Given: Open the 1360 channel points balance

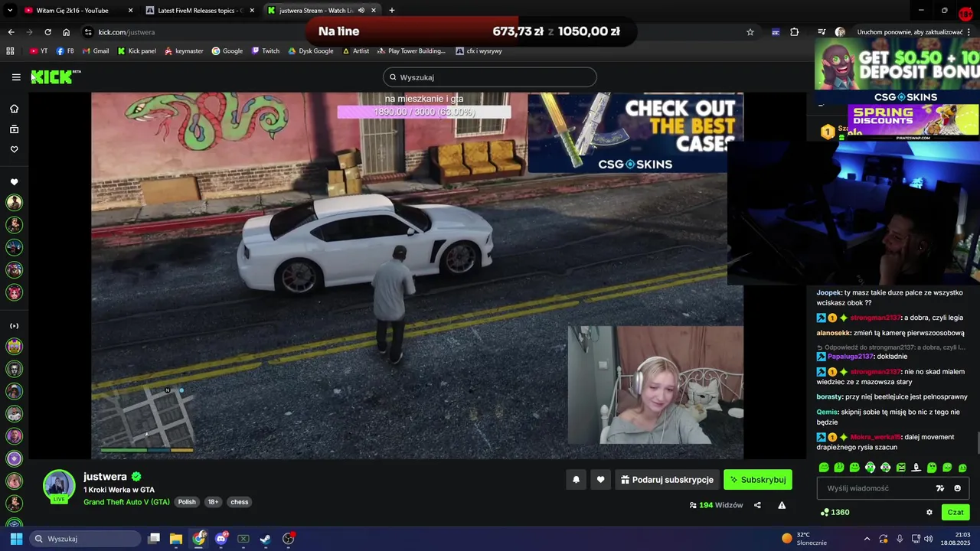Looking at the screenshot, I should coord(835,513).
